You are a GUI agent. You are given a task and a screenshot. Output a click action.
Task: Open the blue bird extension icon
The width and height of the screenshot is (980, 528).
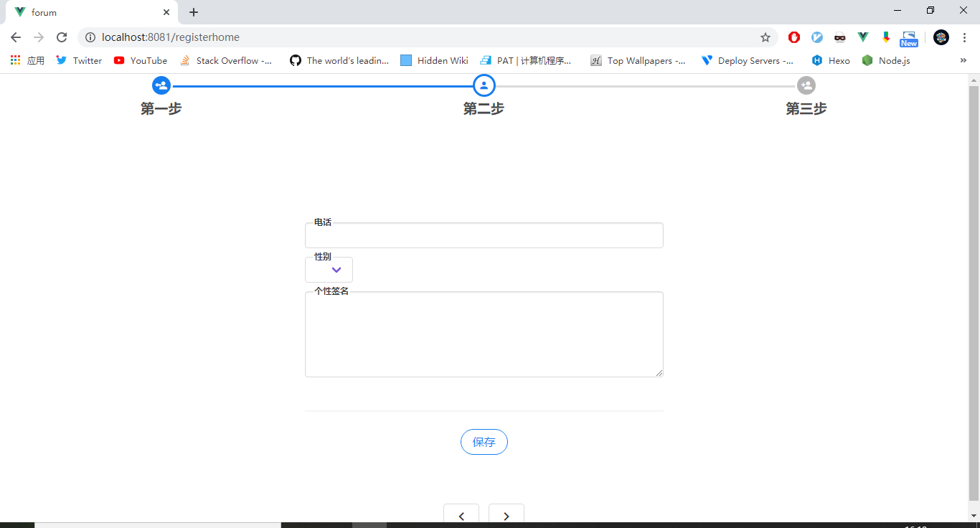(817, 37)
